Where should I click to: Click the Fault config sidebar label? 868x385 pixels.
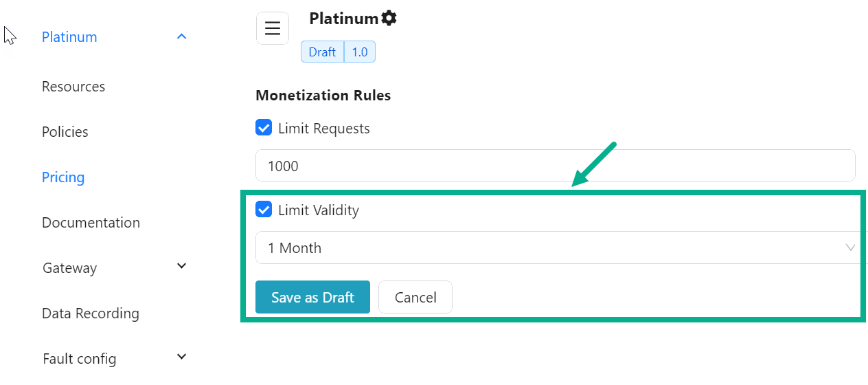(x=79, y=359)
